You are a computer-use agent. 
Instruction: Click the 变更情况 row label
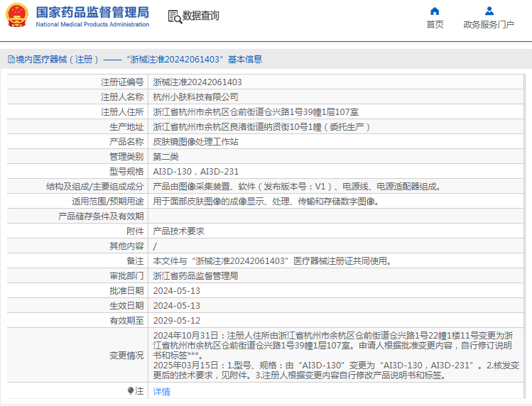[126, 356]
